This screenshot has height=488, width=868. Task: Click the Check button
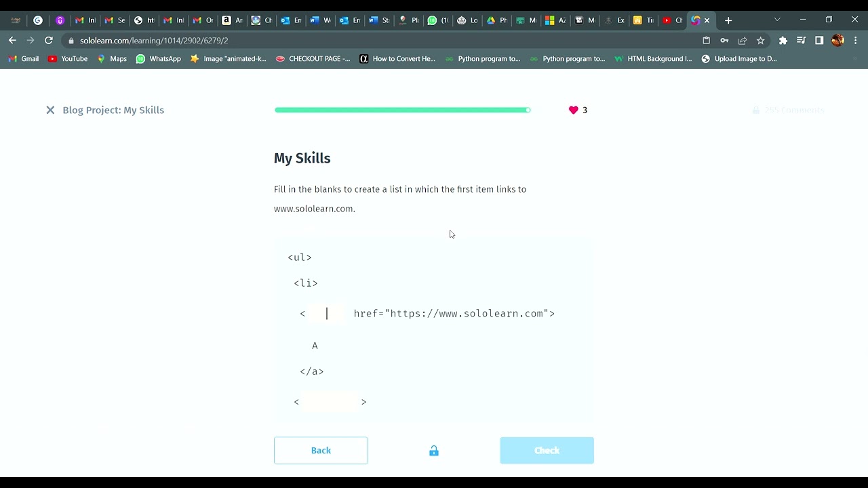547,451
